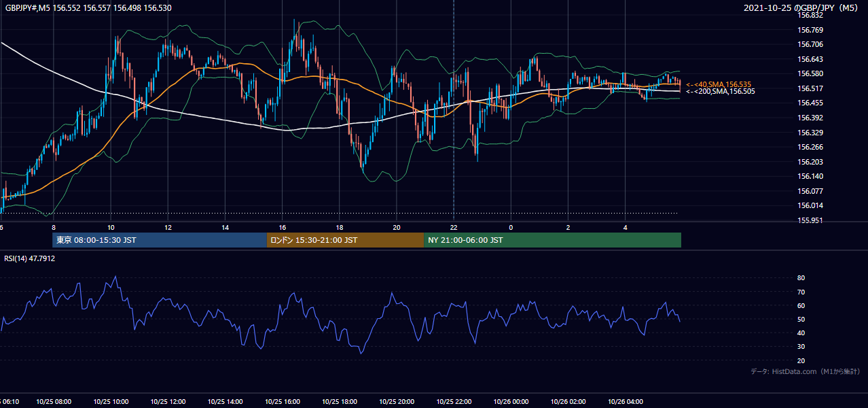Click hour marker 10 under the price chart
The width and height of the screenshot is (868, 408).
pos(110,227)
